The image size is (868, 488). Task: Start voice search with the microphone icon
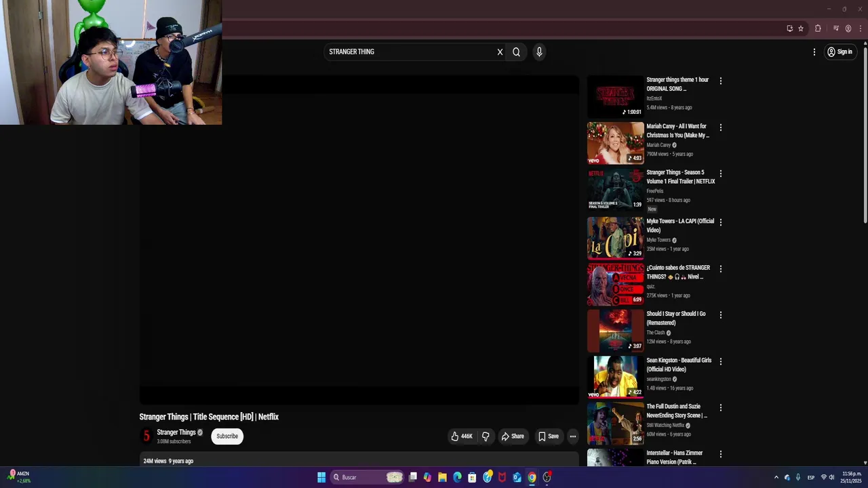click(x=539, y=52)
